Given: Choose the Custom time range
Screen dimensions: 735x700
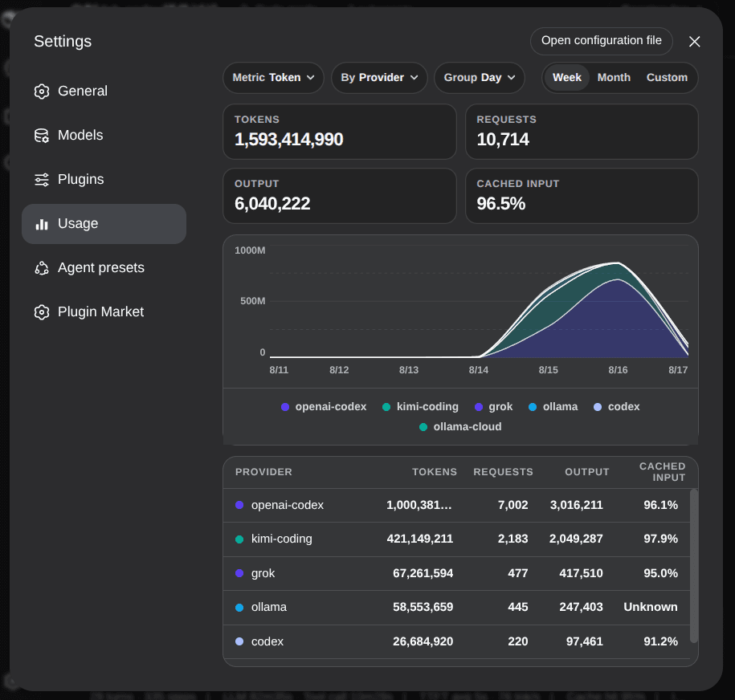Looking at the screenshot, I should [667, 78].
